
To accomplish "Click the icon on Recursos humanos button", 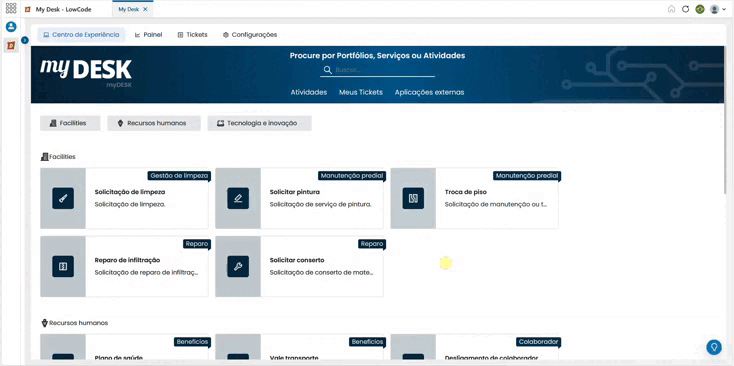I will (120, 123).
